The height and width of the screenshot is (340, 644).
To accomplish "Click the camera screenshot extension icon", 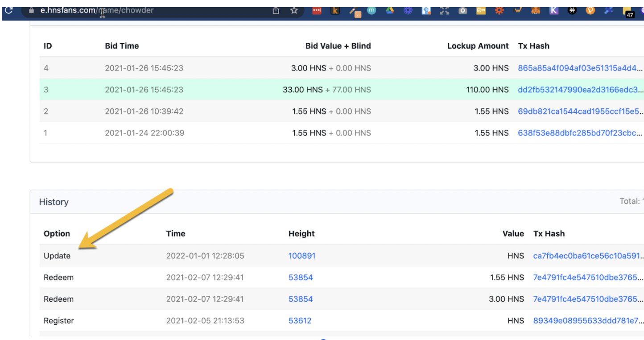I will 462,11.
